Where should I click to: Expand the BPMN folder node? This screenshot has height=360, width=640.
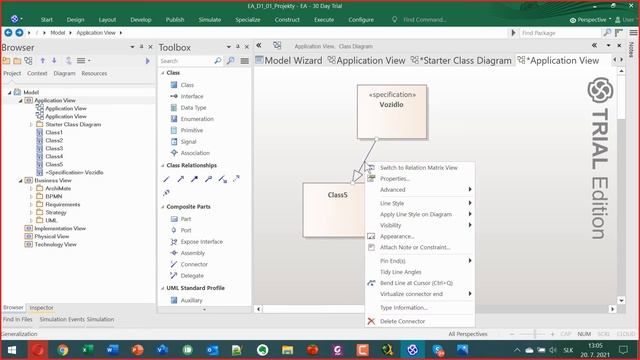[x=31, y=196]
